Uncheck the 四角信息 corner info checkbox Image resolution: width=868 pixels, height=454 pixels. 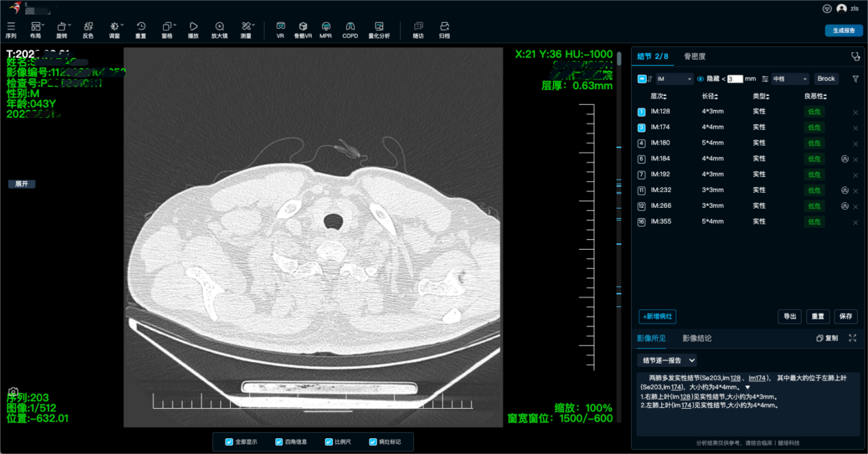[x=279, y=442]
